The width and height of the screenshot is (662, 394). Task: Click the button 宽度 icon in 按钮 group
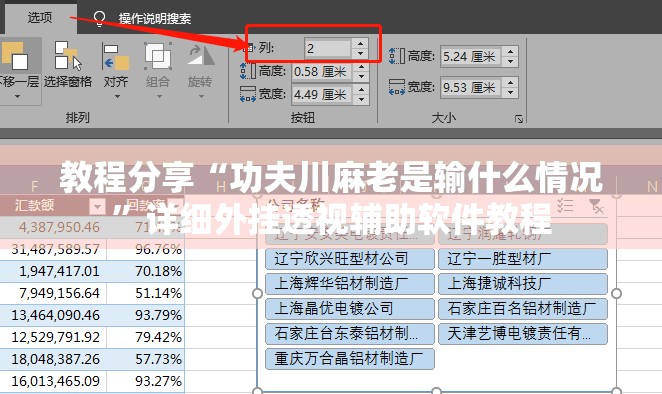[248, 94]
